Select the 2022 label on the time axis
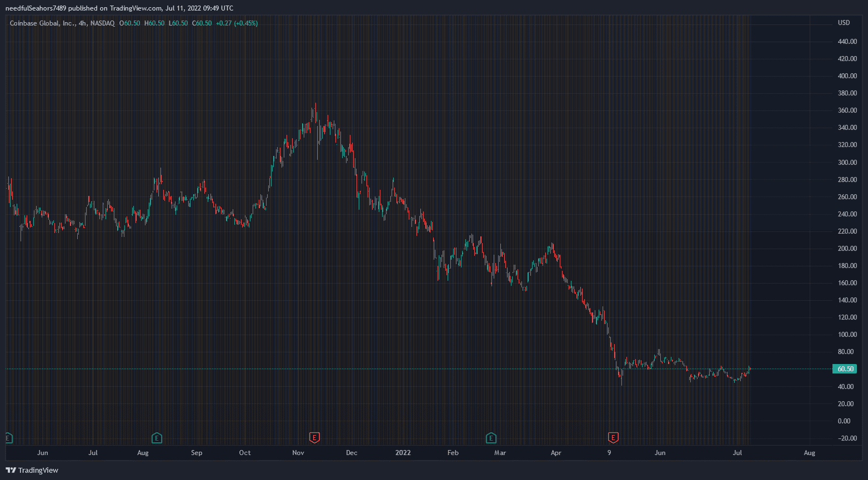Image resolution: width=868 pixels, height=480 pixels. tap(403, 453)
